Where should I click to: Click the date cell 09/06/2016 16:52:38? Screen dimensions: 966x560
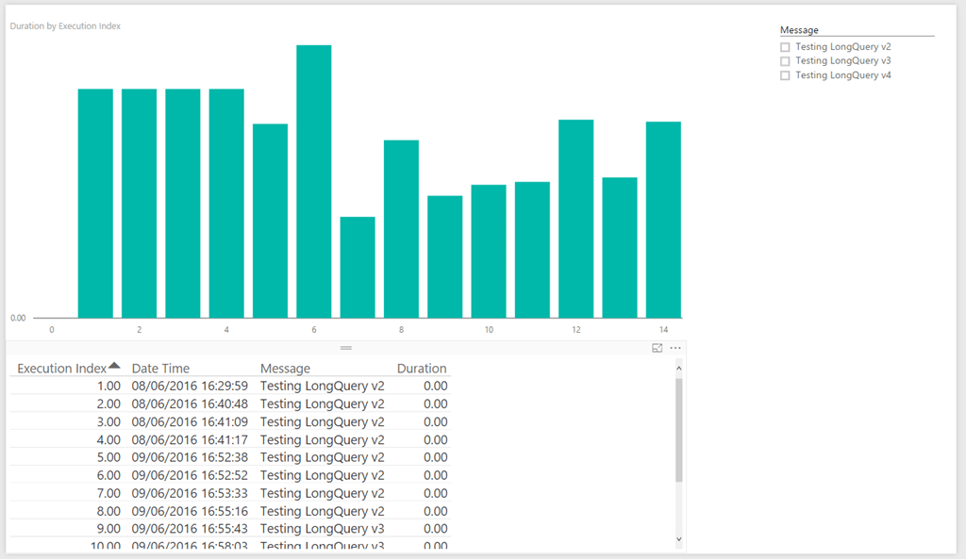point(190,458)
